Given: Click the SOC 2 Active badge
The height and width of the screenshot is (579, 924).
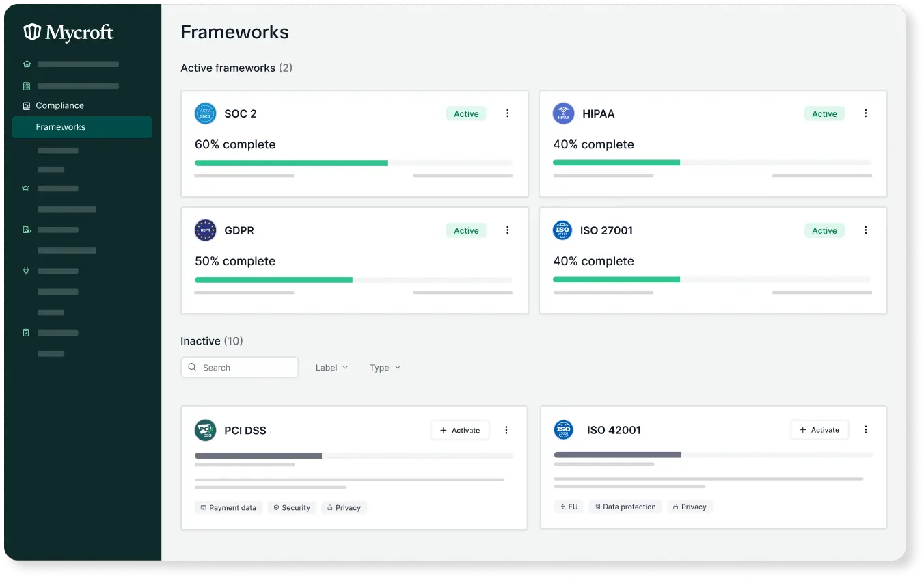Looking at the screenshot, I should pos(466,114).
